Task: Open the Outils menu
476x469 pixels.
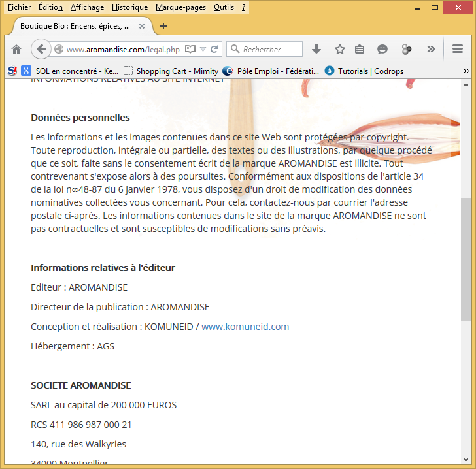Action: point(224,7)
